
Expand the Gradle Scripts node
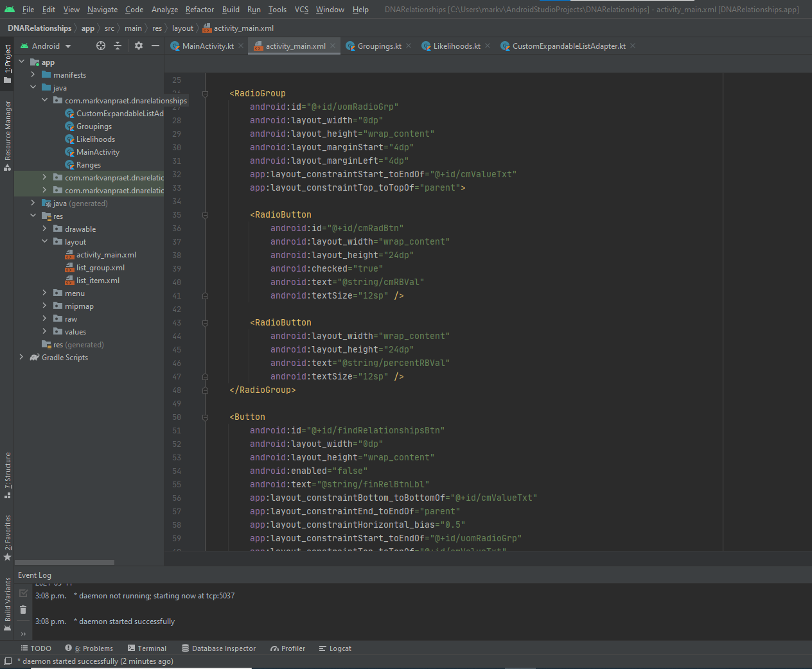(22, 358)
